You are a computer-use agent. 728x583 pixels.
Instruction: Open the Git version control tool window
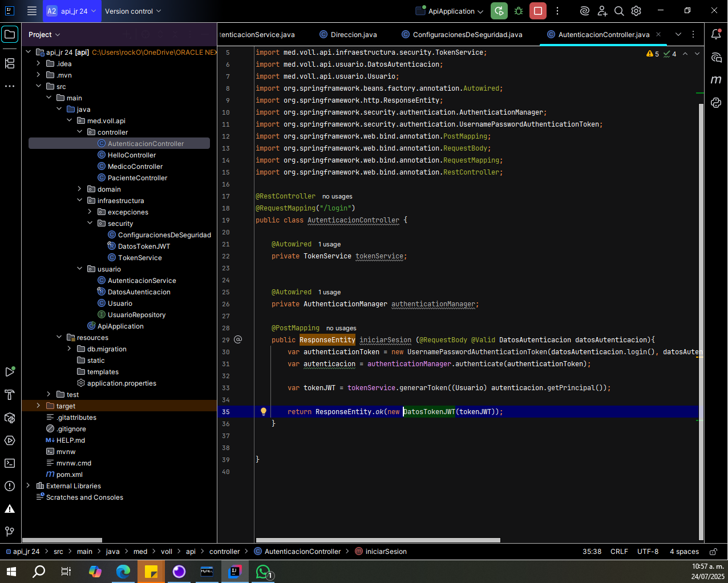(10, 532)
